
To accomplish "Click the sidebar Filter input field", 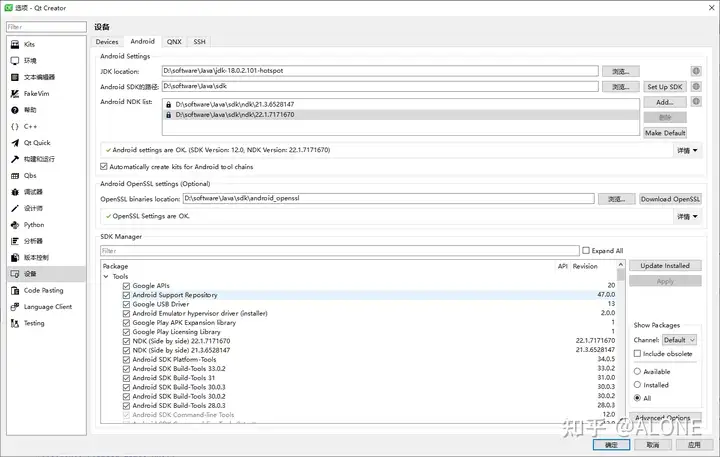I will tap(46, 27).
